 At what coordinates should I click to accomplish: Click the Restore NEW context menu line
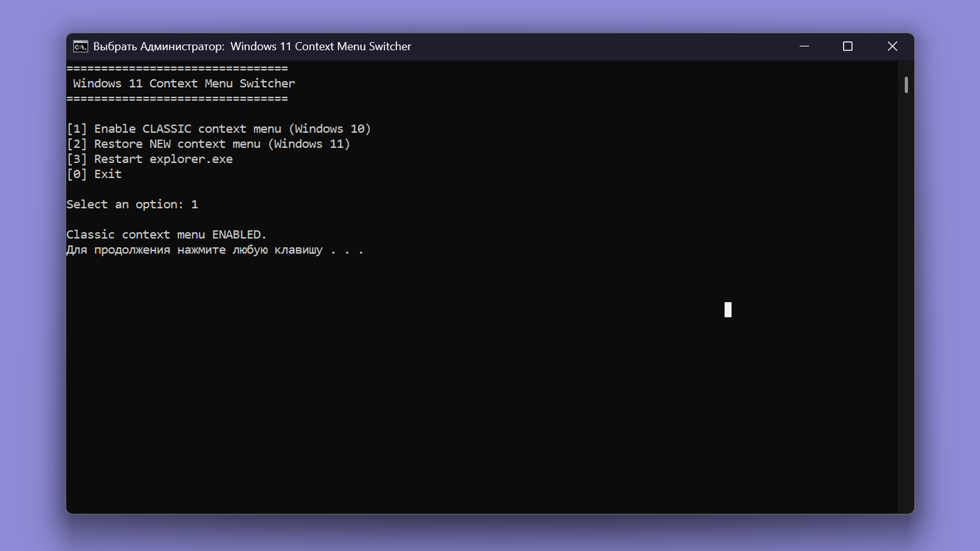[208, 144]
